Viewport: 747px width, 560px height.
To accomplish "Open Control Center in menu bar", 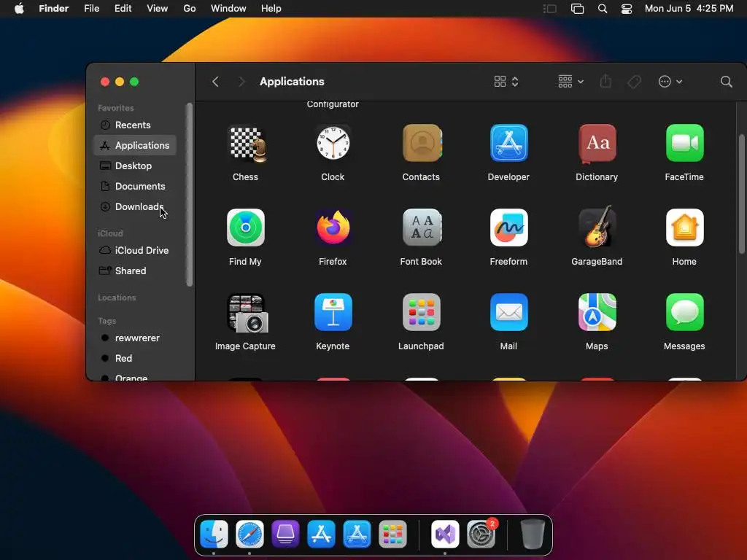I will pyautogui.click(x=627, y=9).
